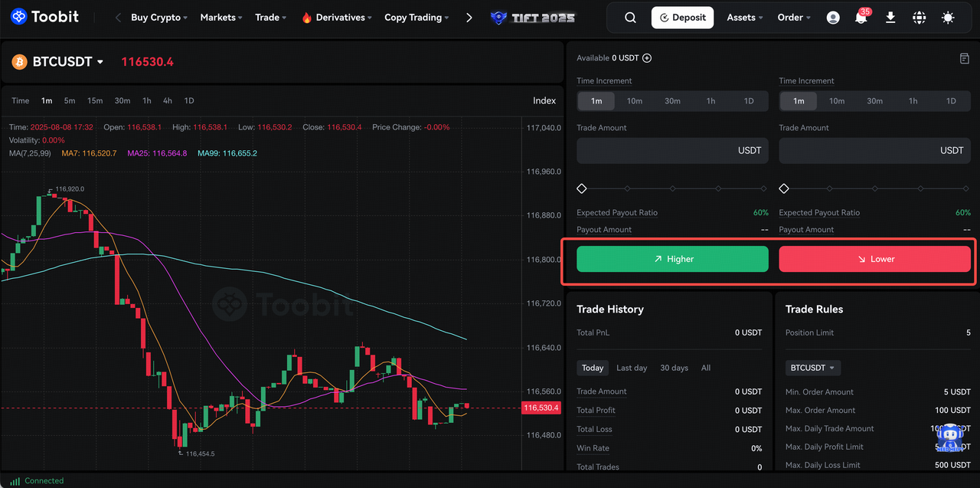Open notifications bell with badge 35
980x488 pixels.
click(x=861, y=17)
